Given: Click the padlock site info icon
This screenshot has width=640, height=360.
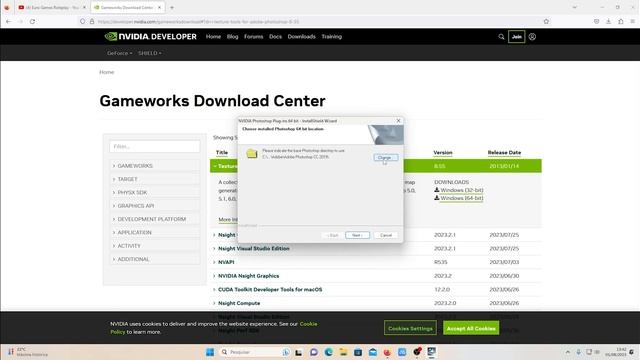Looking at the screenshot, I should pos(92,21).
